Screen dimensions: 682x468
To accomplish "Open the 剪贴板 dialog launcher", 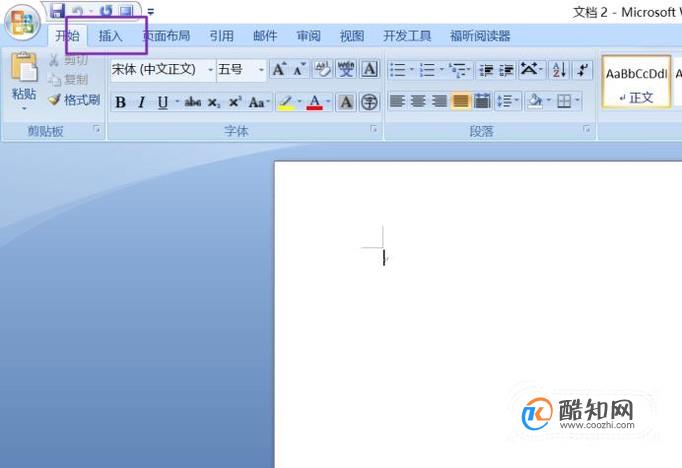I will pos(98,129).
